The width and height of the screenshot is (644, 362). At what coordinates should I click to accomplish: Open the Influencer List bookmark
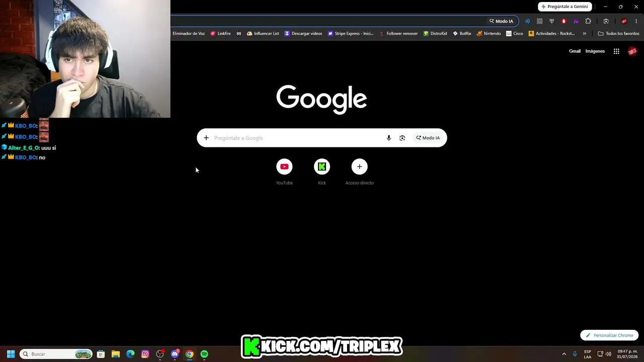pos(263,34)
